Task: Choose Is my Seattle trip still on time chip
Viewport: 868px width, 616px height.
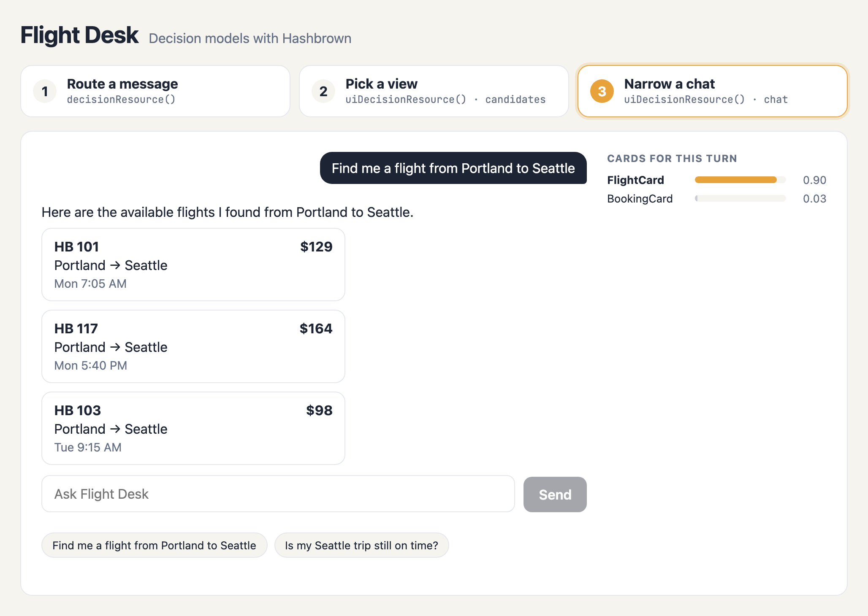Action: click(x=361, y=545)
